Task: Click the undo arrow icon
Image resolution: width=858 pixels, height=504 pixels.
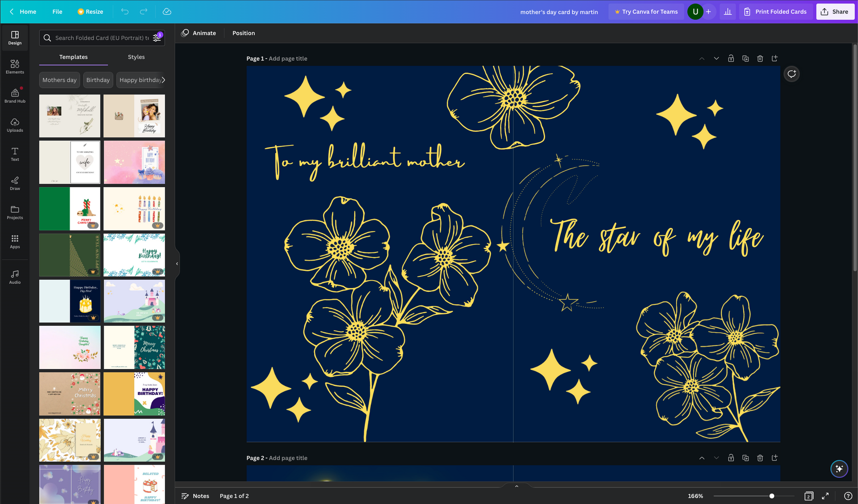Action: point(125,12)
